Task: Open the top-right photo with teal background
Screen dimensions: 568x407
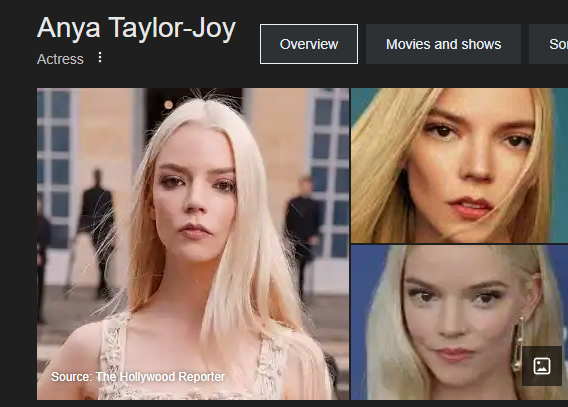Action: pyautogui.click(x=459, y=165)
